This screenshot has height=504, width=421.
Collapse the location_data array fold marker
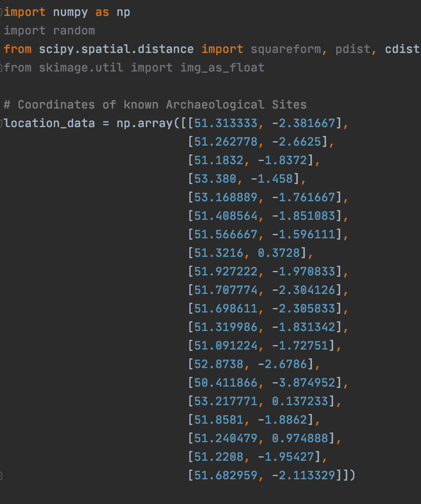point(1,123)
